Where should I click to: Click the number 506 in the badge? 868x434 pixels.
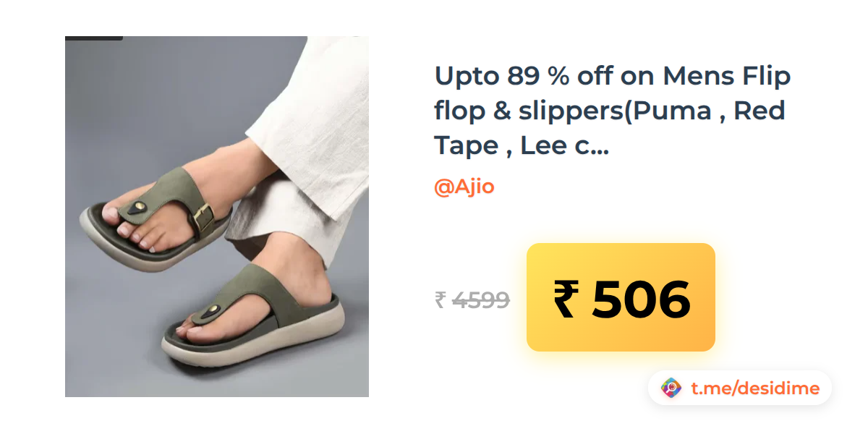coord(641,299)
